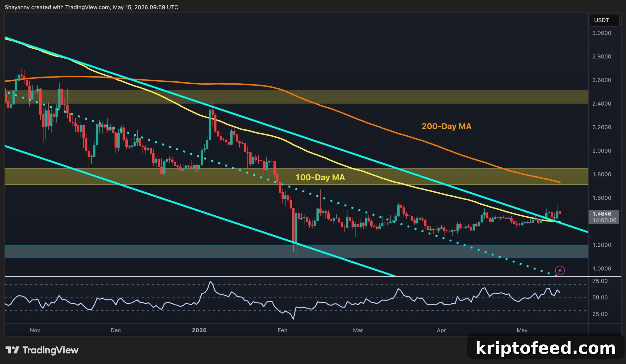Click the Feb label on time axis

pos(282,330)
